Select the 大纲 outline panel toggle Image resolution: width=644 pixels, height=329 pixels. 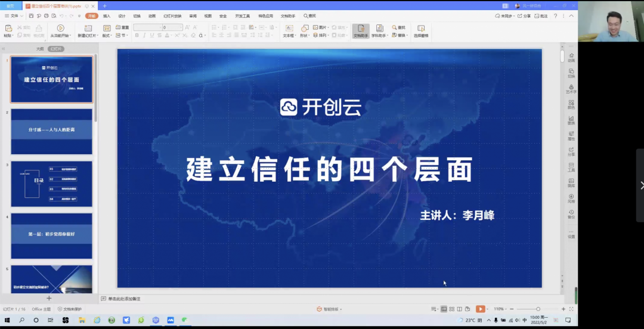(x=39, y=49)
